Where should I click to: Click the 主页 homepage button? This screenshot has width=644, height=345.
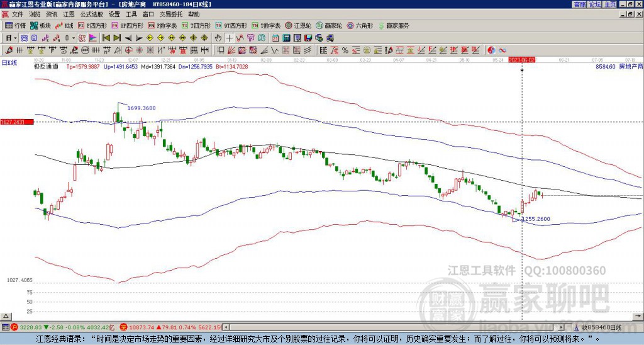610,4
